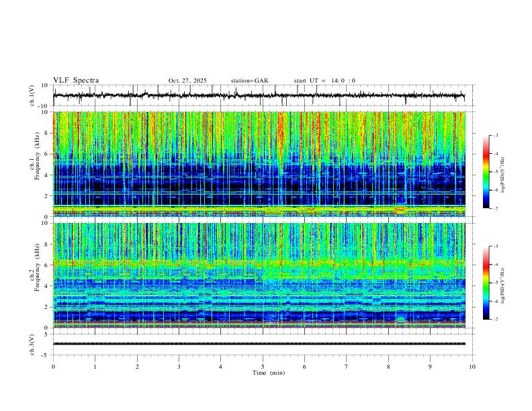The image size is (532, 411).
Task: Click the '-3' tick on ch.1 color bar
Action: tap(496, 135)
